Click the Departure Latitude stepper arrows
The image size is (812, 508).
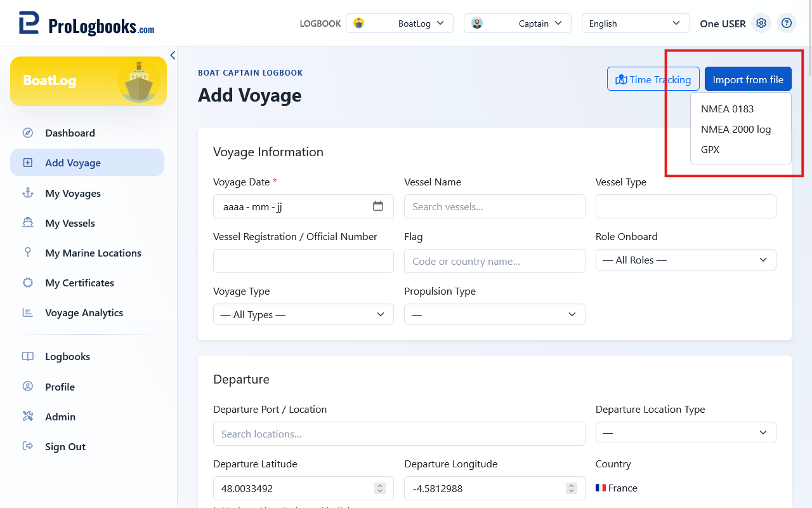(x=380, y=488)
